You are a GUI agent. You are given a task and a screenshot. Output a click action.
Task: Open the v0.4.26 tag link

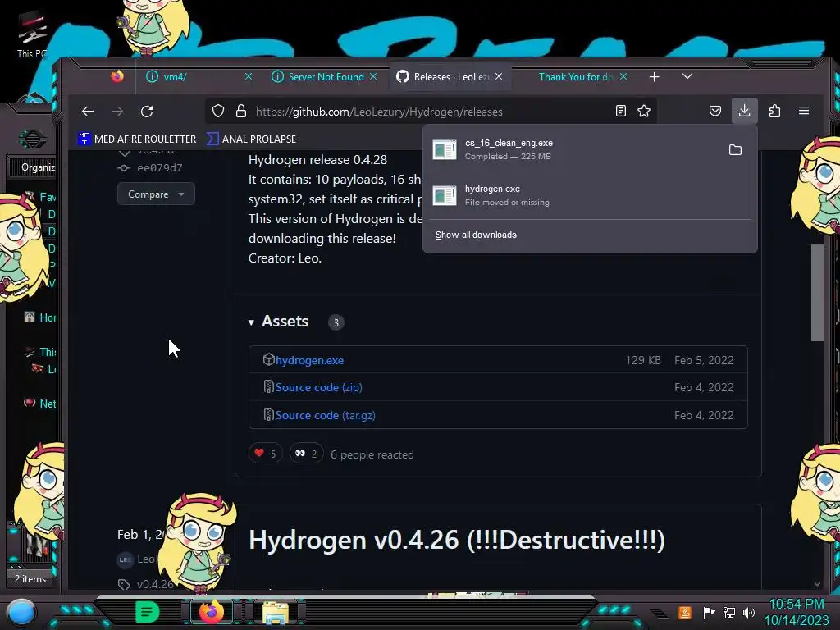pos(155,584)
